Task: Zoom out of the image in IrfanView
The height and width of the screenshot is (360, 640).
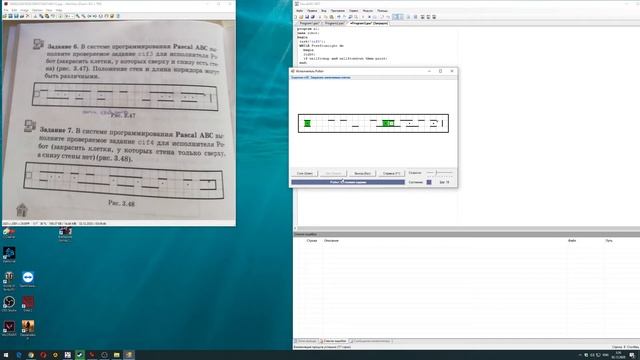Action: pyautogui.click(x=83, y=16)
